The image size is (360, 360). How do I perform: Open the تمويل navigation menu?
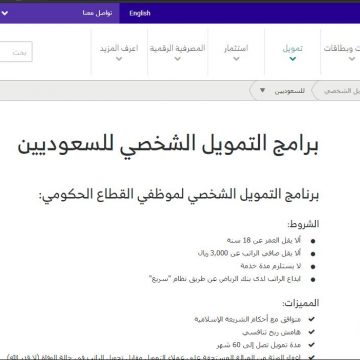(293, 48)
